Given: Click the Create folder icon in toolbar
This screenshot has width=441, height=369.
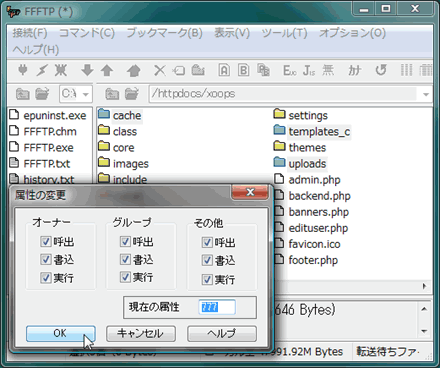Looking at the screenshot, I should pyautogui.click(x=198, y=70).
